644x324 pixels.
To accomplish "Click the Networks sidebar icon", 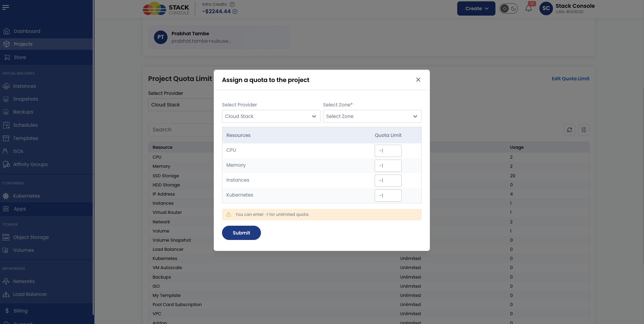I will tap(6, 281).
